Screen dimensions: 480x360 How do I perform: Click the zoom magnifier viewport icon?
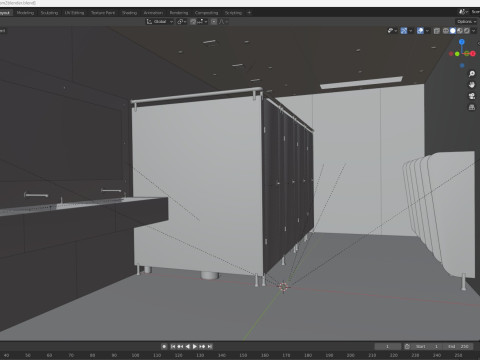[472, 74]
